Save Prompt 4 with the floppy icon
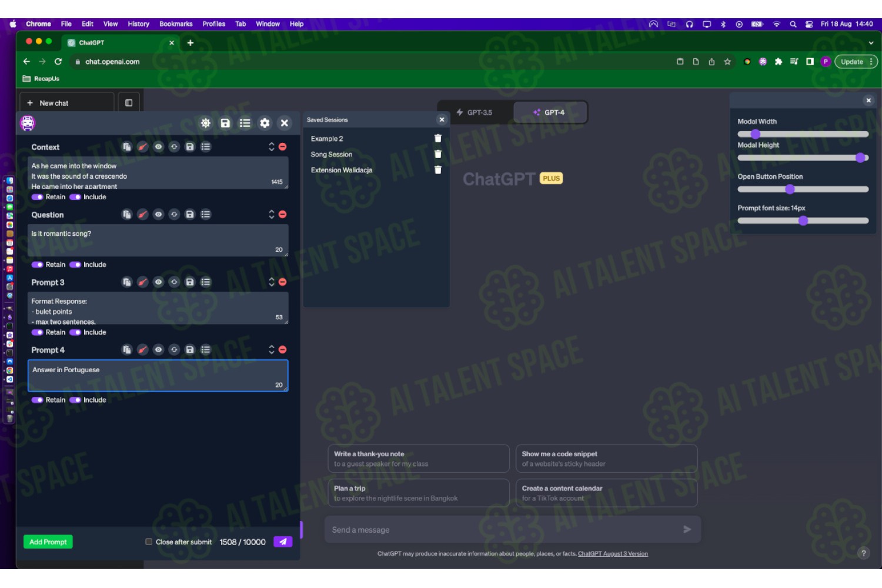This screenshot has height=588, width=882. [x=190, y=350]
